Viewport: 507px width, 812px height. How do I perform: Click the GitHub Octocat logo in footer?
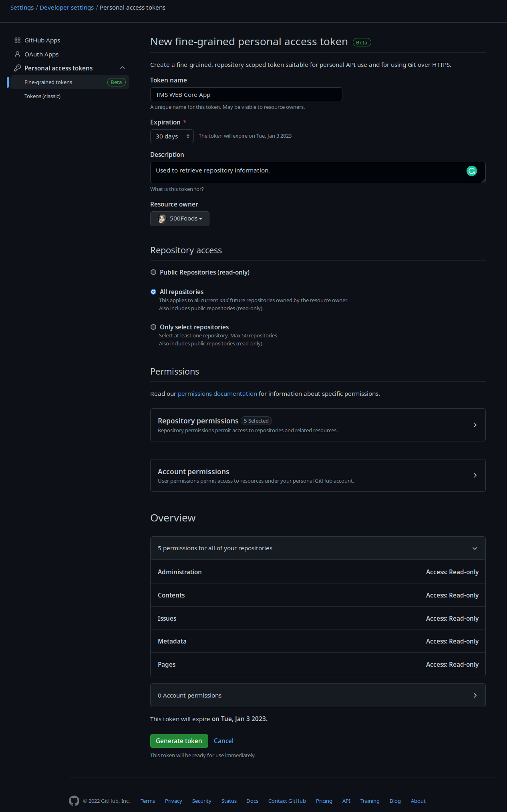click(74, 801)
